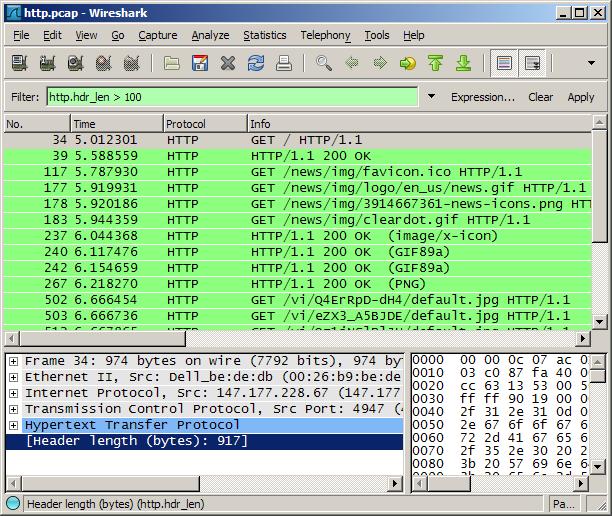Screen dimensions: 612x516
Task: Jump to the last packet icon
Action: tap(464, 63)
